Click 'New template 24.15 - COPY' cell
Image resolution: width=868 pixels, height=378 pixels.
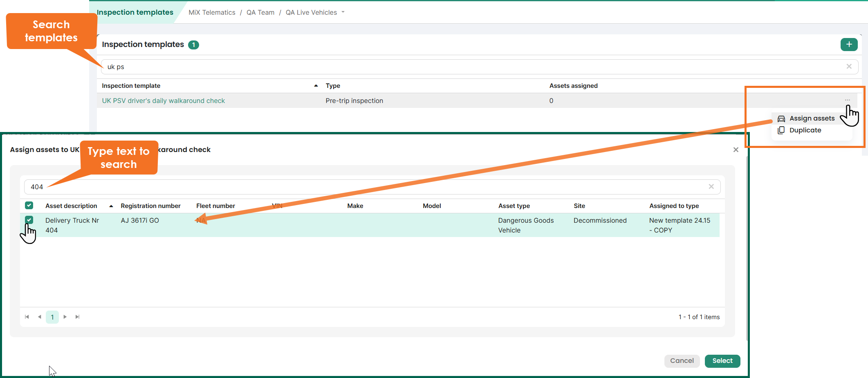(x=680, y=225)
